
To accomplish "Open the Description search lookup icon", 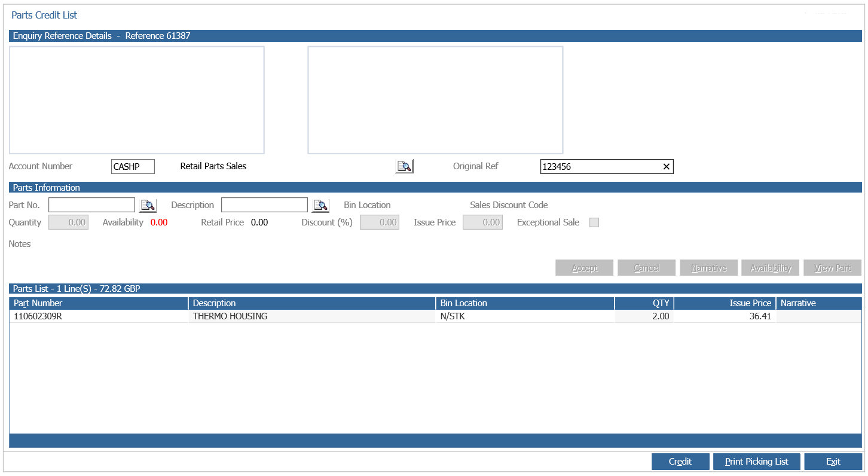I will pos(320,205).
